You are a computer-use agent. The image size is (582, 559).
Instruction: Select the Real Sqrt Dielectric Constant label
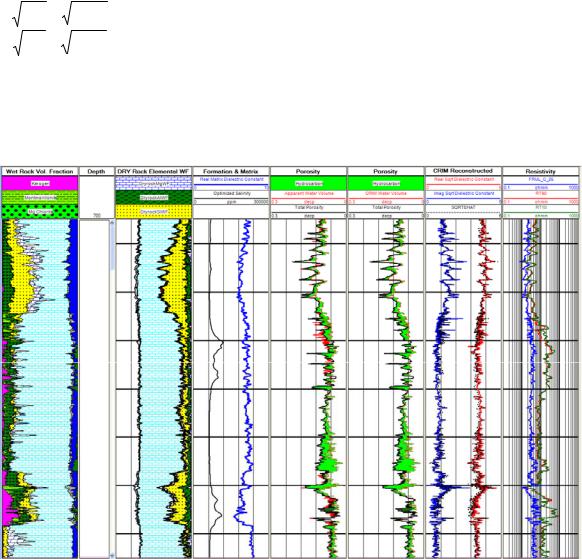(x=464, y=180)
